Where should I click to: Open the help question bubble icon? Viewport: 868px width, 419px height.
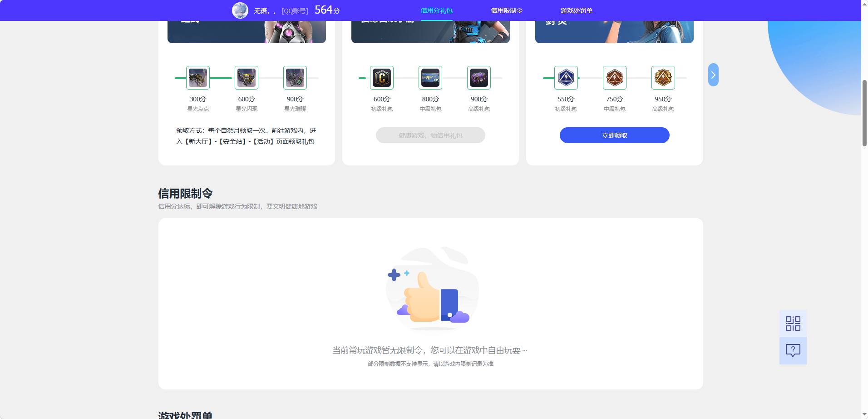[793, 350]
